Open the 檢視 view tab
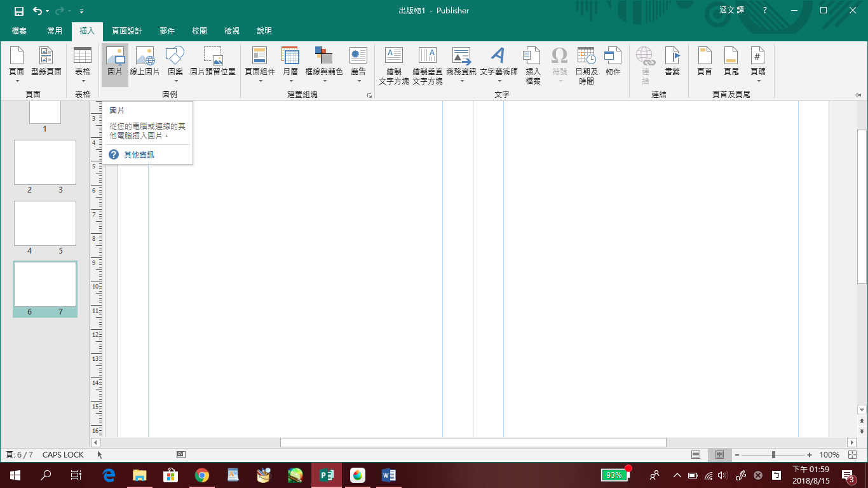This screenshot has height=488, width=868. (232, 31)
